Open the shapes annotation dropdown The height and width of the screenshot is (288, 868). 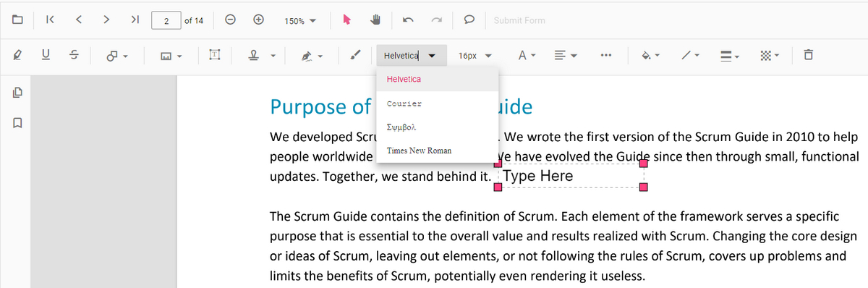[117, 55]
